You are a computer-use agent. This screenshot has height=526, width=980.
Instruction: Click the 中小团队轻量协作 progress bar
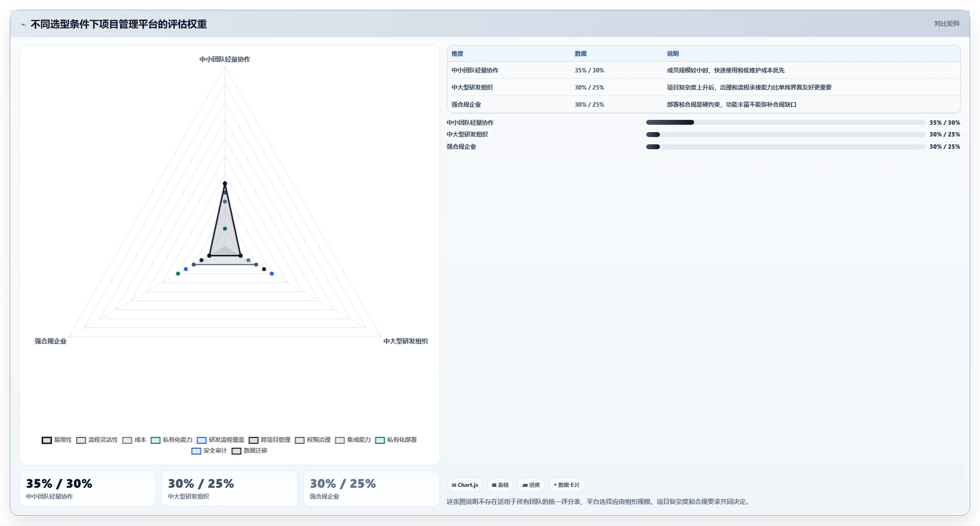(785, 122)
